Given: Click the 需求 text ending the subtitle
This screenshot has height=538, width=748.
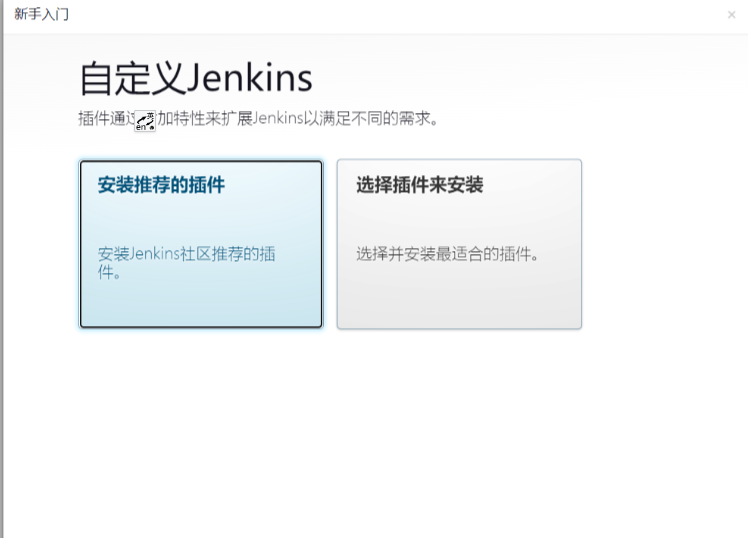Looking at the screenshot, I should tap(414, 118).
